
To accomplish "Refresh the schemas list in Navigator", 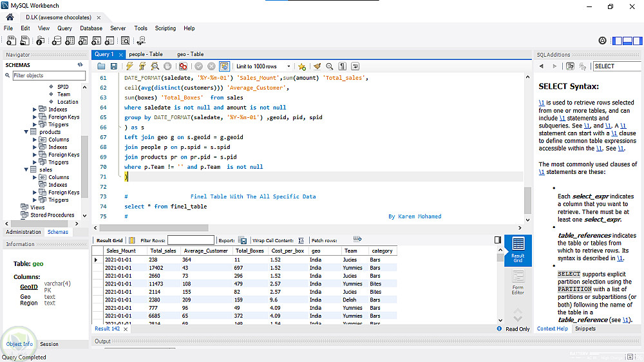I will click(80, 65).
